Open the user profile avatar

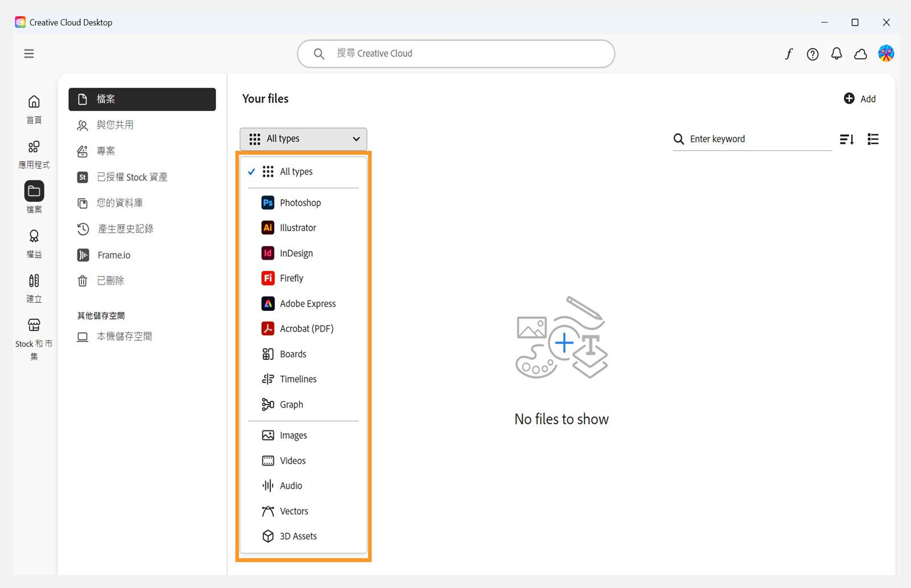[886, 54]
